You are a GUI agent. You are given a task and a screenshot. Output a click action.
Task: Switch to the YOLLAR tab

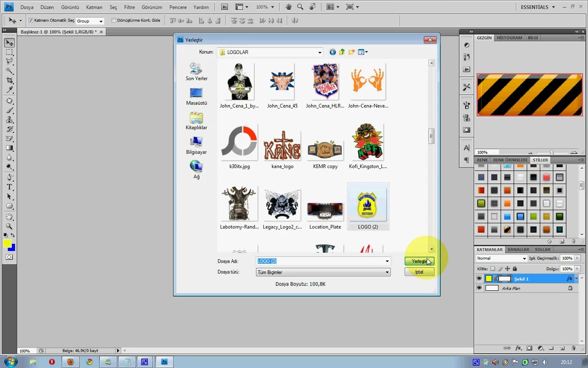[543, 250]
